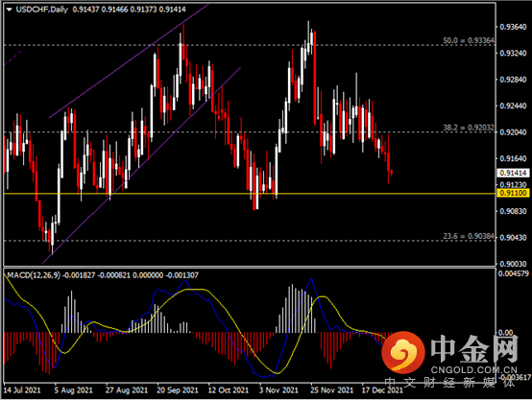Select the 38.2 = 0.92032 Fibonacci label
The height and width of the screenshot is (400, 532).
pos(469,128)
